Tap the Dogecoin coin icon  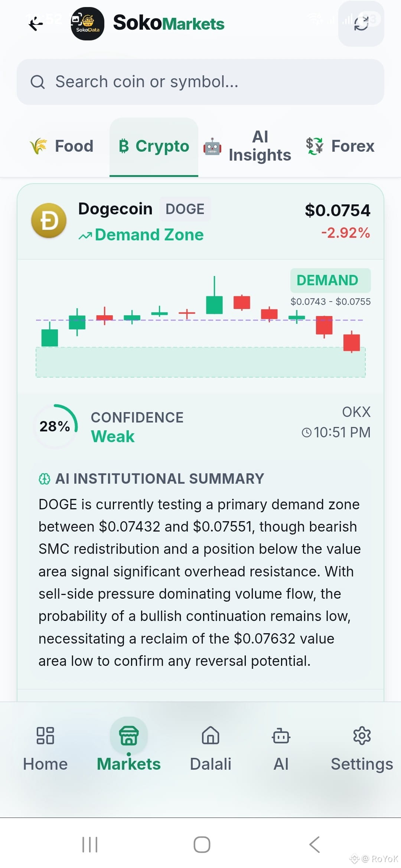(x=49, y=221)
